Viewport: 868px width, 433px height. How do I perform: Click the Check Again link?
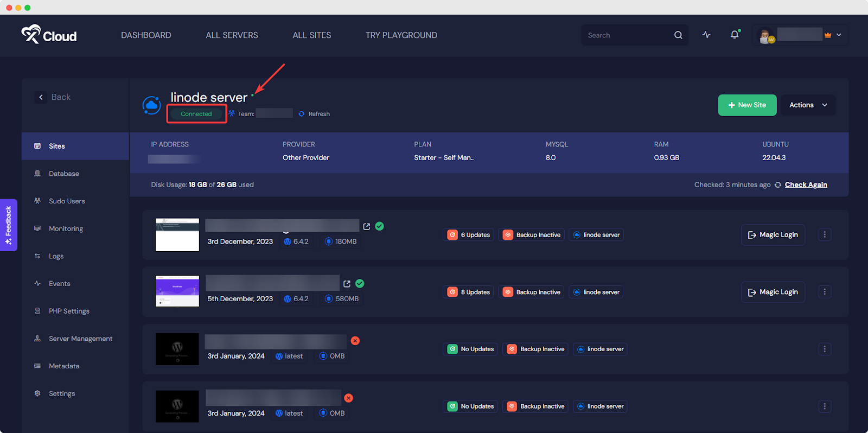(806, 185)
